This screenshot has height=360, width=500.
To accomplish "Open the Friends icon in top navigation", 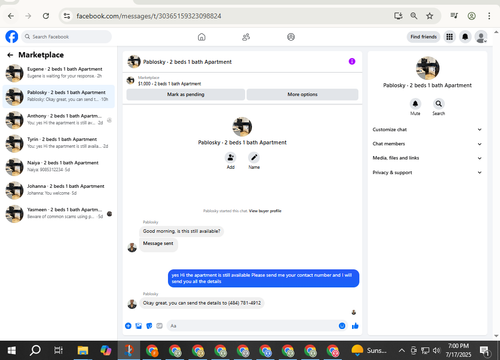I will click(246, 37).
